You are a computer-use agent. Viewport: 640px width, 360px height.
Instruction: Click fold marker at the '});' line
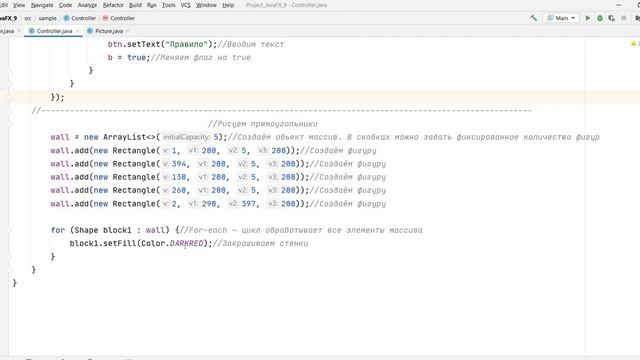(x=9, y=97)
